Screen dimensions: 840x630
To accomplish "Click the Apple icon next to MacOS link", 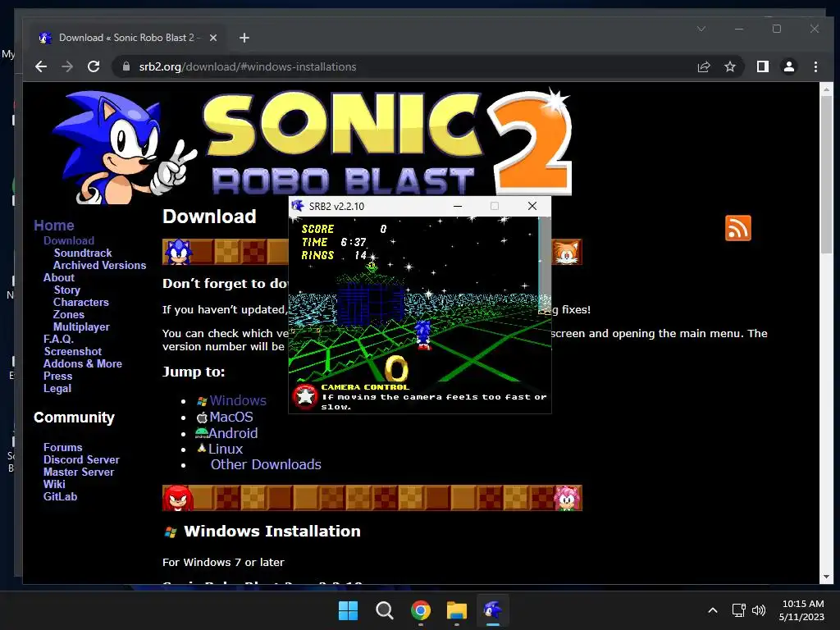I will point(202,418).
